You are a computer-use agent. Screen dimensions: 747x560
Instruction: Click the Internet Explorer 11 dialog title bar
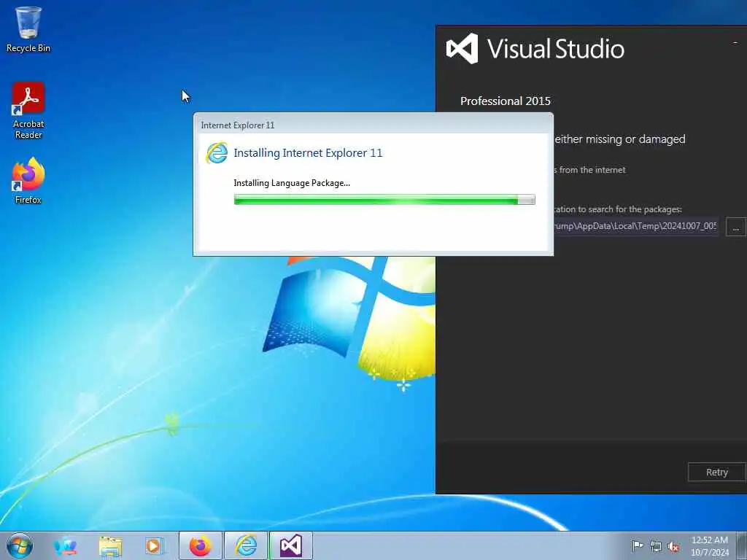point(373,125)
